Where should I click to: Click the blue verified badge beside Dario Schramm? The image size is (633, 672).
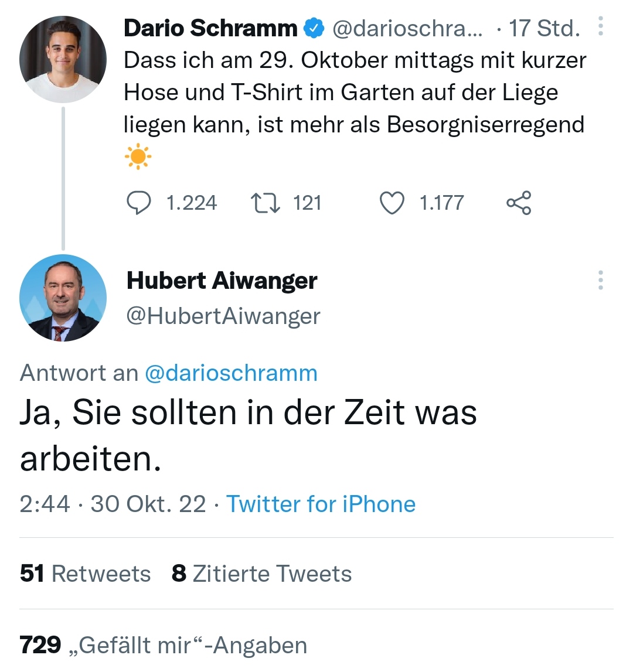click(x=314, y=28)
